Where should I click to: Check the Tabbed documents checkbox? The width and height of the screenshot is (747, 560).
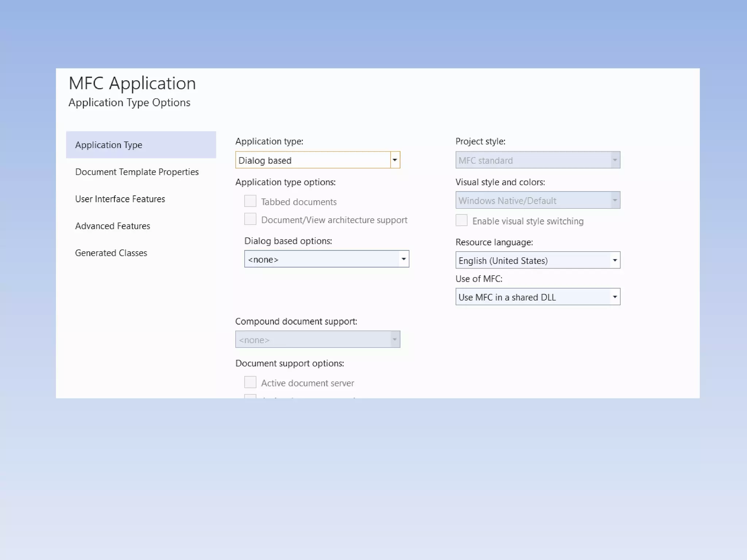click(x=250, y=201)
